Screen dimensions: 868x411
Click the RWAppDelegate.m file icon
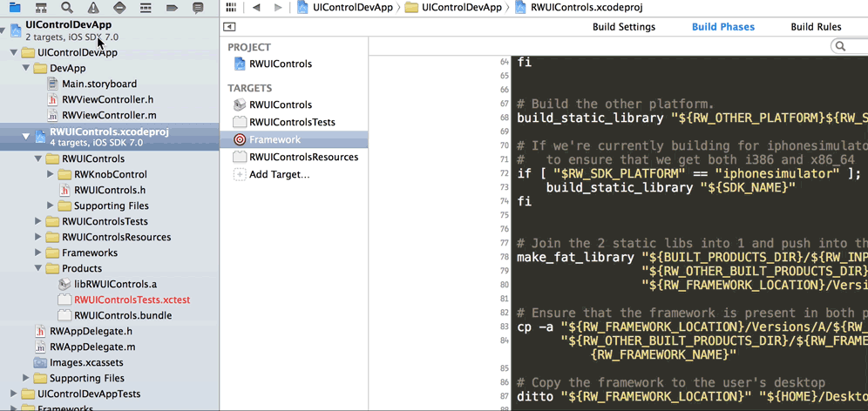40,347
